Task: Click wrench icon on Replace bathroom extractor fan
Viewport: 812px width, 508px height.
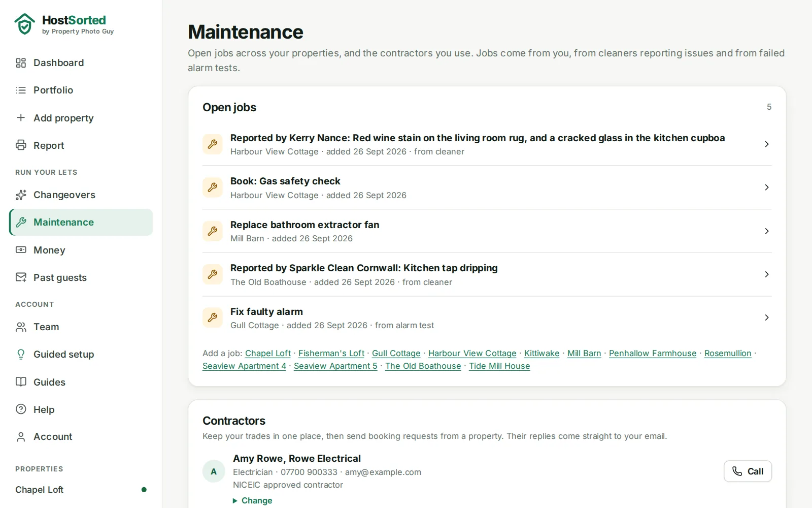Action: [213, 231]
